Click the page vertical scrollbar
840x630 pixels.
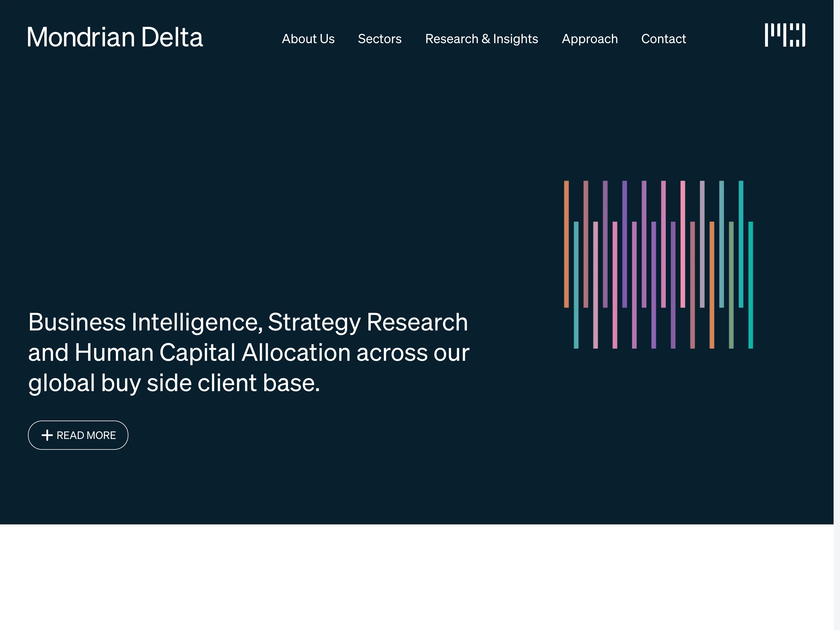[x=836, y=315]
